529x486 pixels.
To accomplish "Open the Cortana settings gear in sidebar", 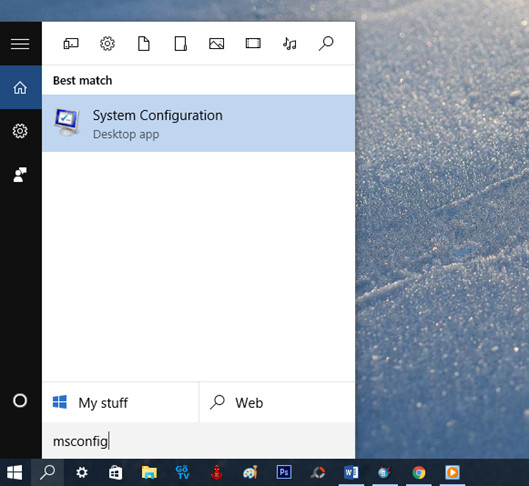I will pos(20,131).
